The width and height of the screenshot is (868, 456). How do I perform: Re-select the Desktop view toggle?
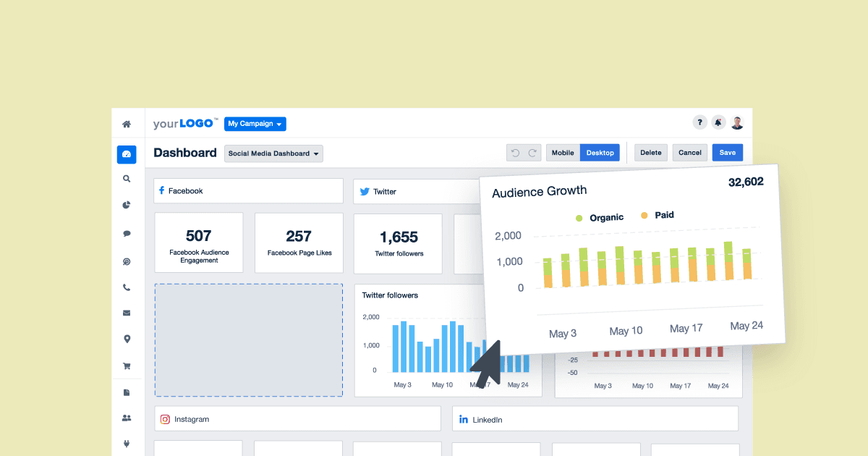click(x=600, y=153)
